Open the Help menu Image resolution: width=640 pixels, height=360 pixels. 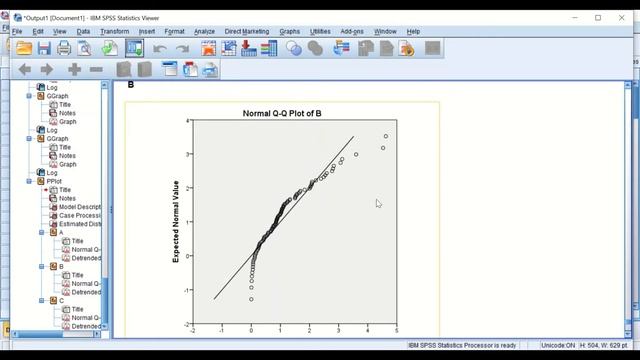(413, 31)
